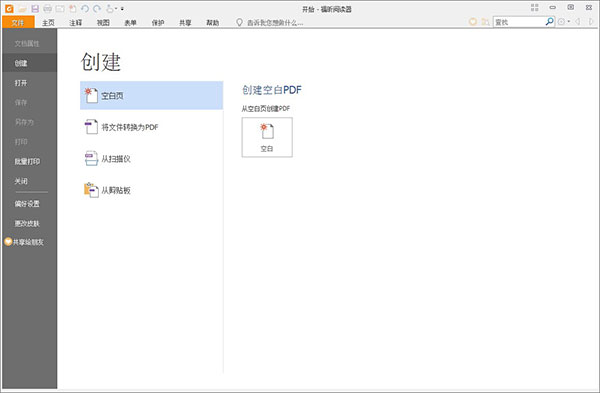Click the Open folder icon in quick toolbar
Viewport: 600px width, 393px height.
[x=22, y=8]
